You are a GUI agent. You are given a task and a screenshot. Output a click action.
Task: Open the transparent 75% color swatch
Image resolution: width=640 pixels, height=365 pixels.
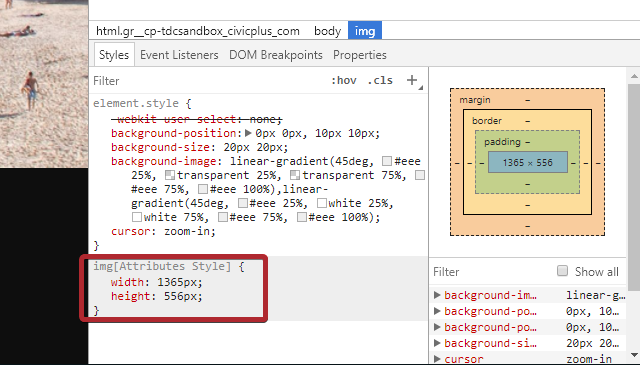[295, 175]
